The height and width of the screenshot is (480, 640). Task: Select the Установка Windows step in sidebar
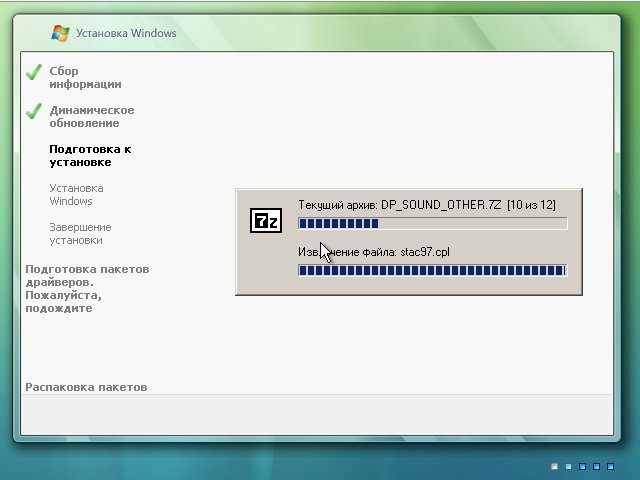76,195
